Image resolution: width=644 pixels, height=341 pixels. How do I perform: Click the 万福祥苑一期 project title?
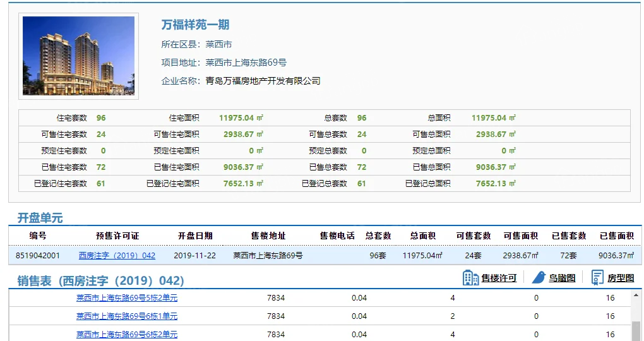[195, 25]
